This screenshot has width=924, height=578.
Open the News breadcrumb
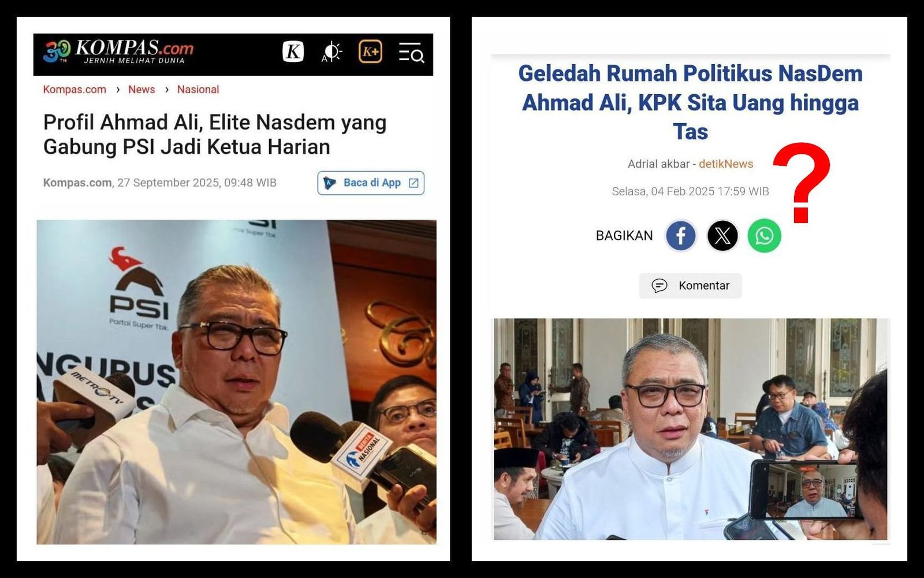pos(141,90)
